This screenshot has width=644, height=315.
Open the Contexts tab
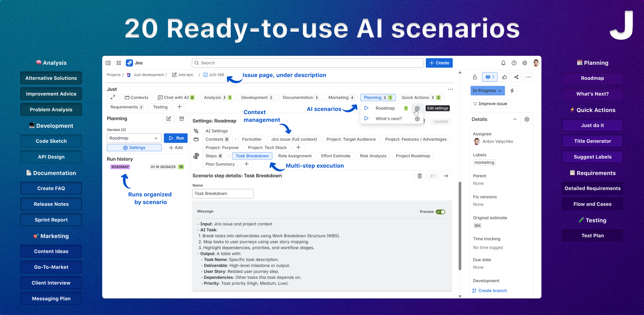136,98
